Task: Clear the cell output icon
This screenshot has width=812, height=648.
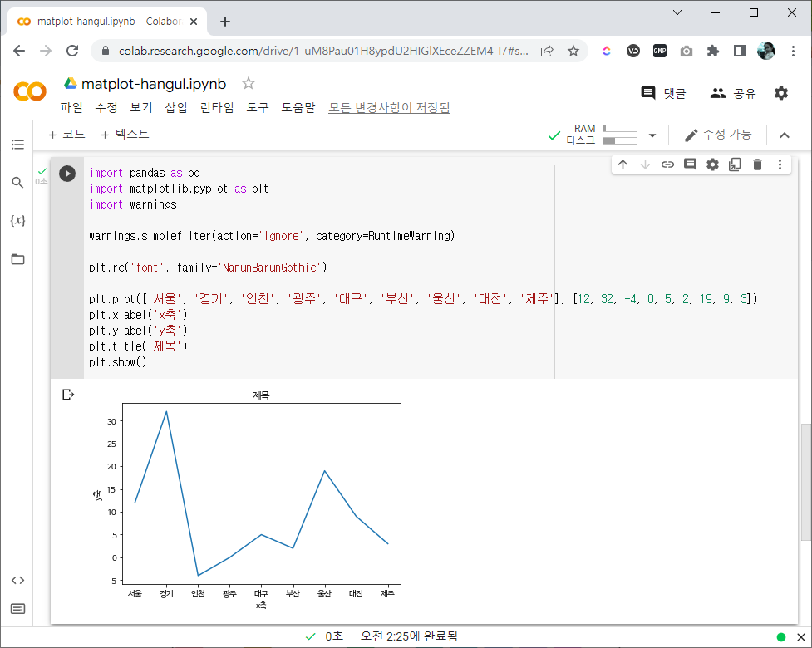Action: pos(68,395)
